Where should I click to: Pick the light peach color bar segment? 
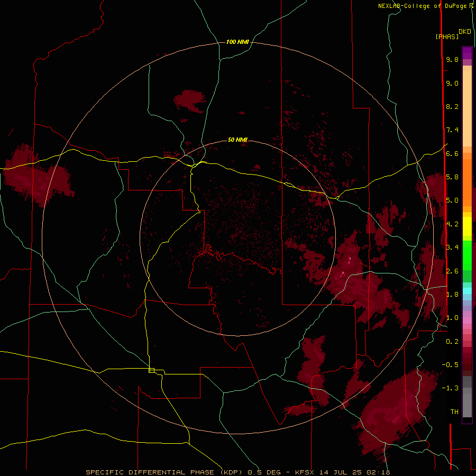pos(467,108)
